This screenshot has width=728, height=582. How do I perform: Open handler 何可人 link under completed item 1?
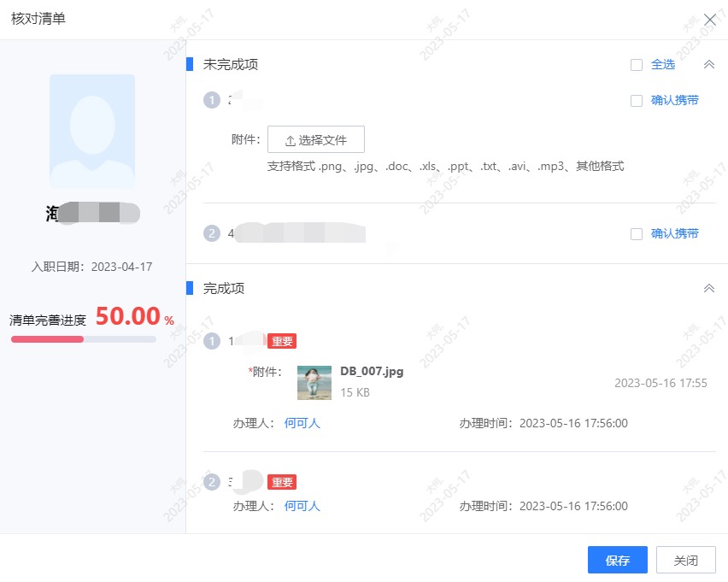point(302,422)
